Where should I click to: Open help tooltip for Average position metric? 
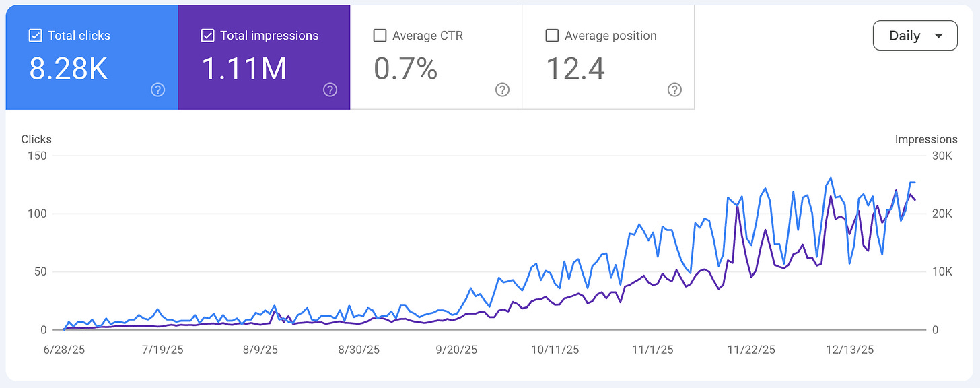pyautogui.click(x=674, y=89)
